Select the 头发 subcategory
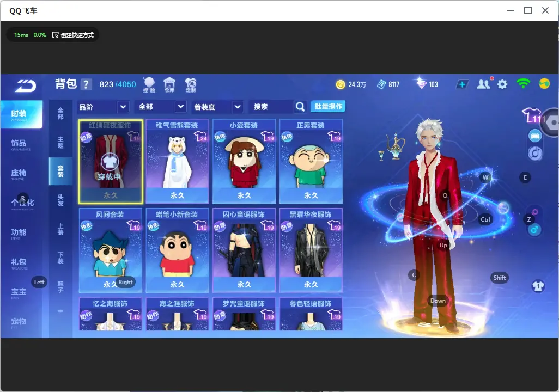This screenshot has height=392, width=559. pyautogui.click(x=60, y=200)
